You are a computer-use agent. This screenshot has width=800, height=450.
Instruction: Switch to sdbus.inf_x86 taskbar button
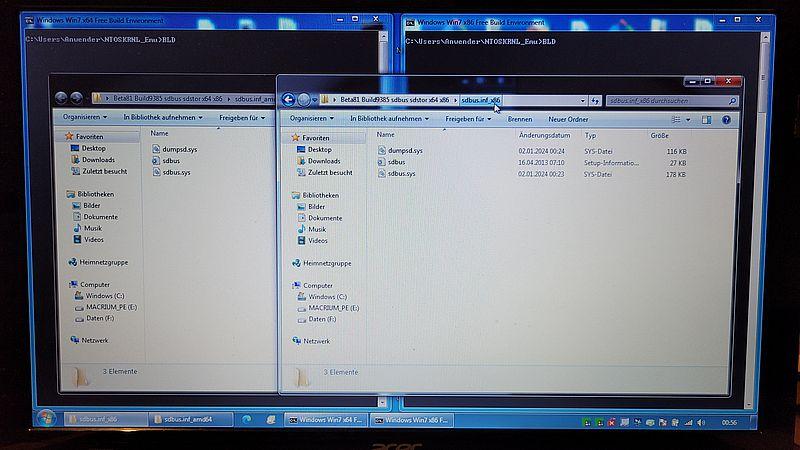point(106,419)
